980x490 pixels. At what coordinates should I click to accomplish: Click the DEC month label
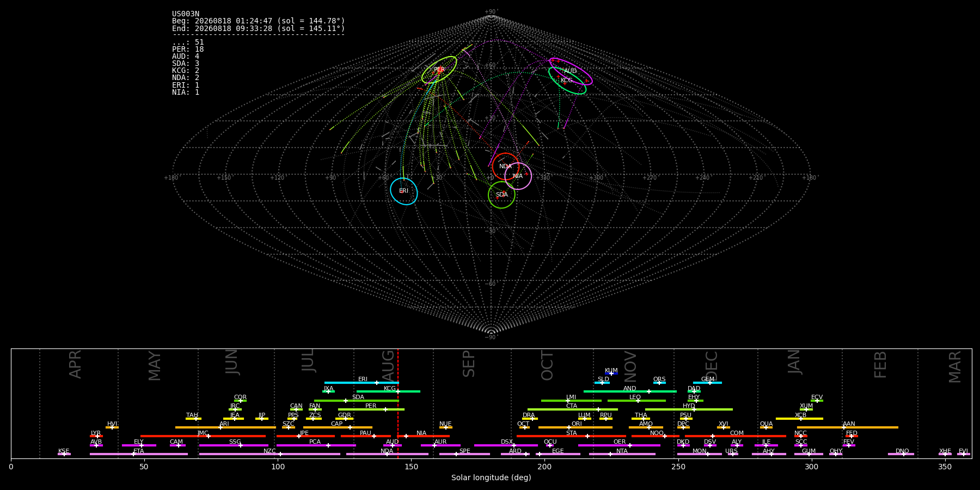[x=712, y=365]
